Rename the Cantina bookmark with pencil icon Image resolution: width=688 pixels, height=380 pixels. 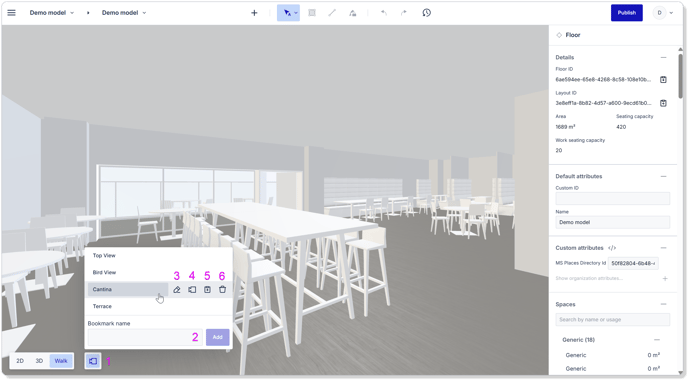click(177, 290)
